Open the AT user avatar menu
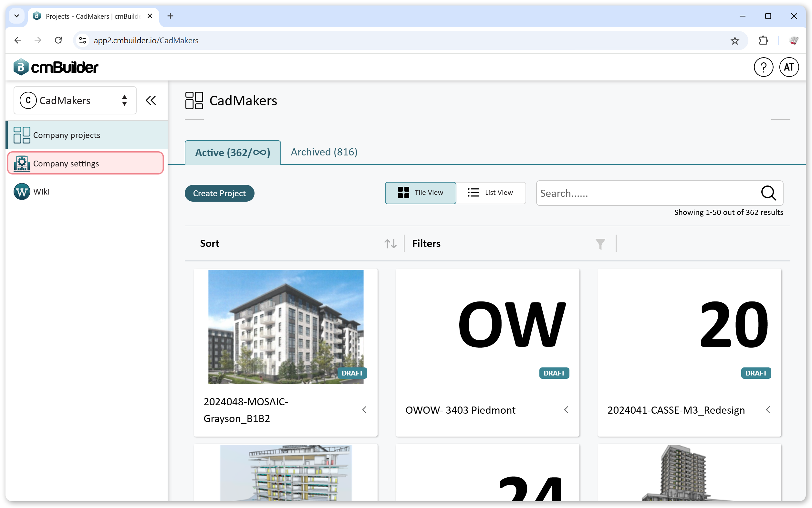The height and width of the screenshot is (508, 812). tap(788, 67)
